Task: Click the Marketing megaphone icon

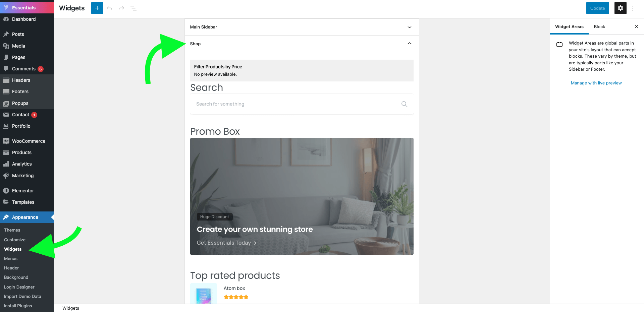Action: click(x=6, y=175)
